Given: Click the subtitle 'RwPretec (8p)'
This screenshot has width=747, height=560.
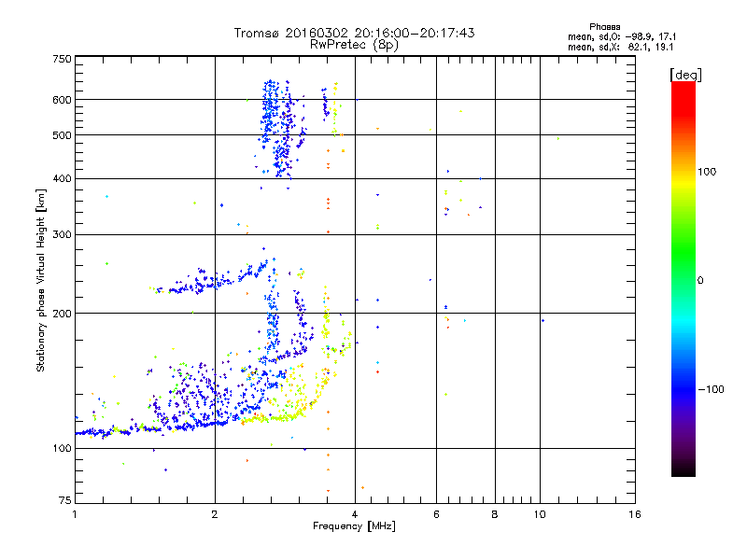Looking at the screenshot, I should [x=354, y=45].
